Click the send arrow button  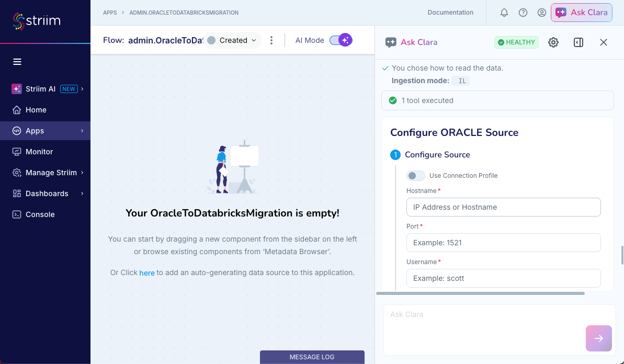(x=598, y=338)
